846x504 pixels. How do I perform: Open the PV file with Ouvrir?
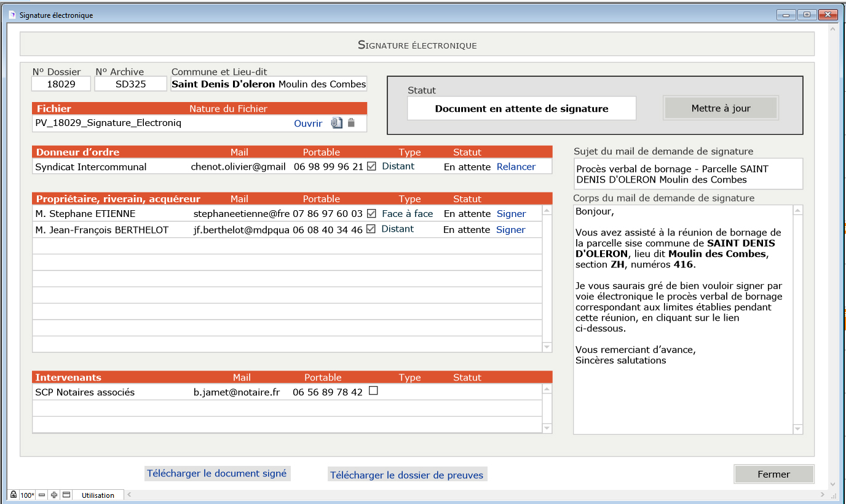308,124
